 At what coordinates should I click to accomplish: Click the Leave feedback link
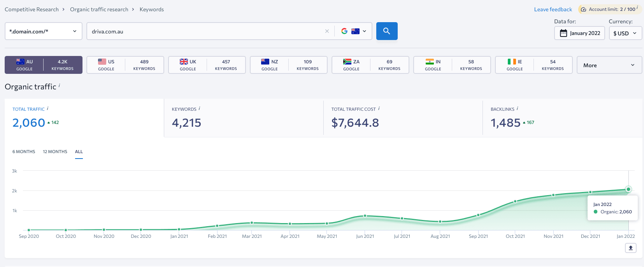(x=553, y=9)
